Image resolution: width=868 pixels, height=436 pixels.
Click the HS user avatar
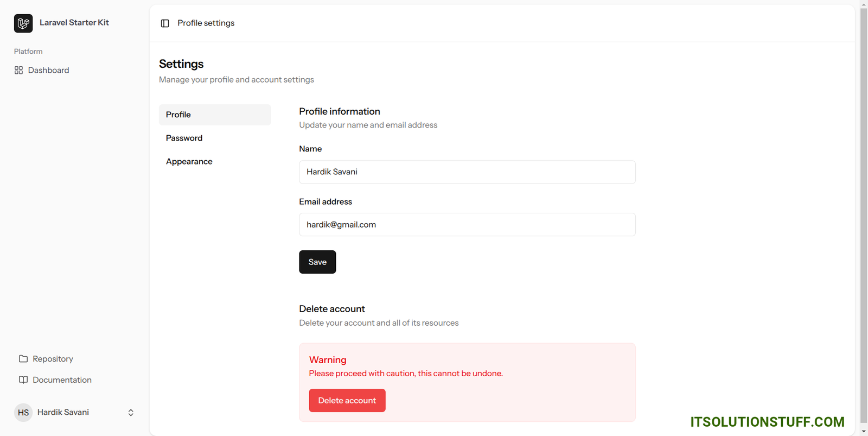tap(23, 413)
